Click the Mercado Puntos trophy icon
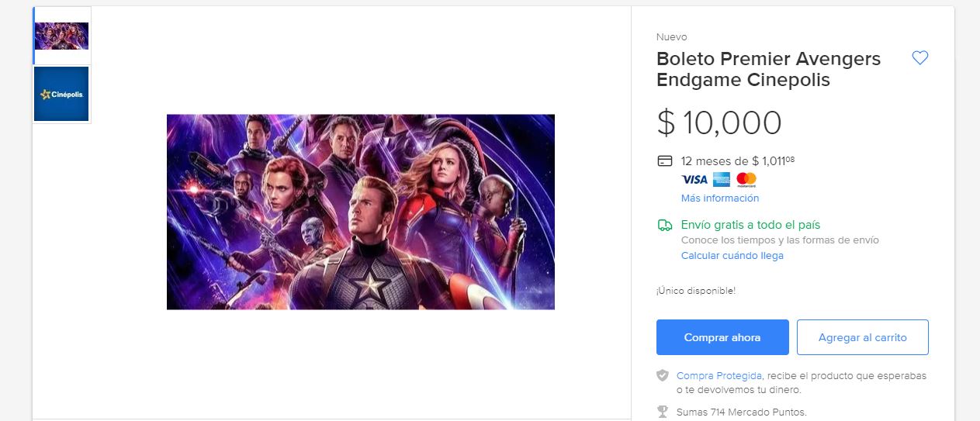980x421 pixels. pyautogui.click(x=663, y=412)
